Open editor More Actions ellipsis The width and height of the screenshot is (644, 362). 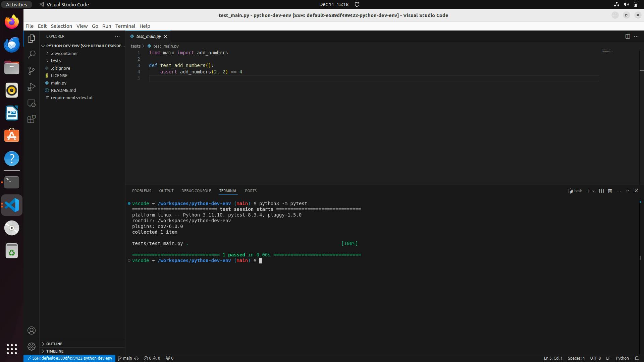point(636,36)
